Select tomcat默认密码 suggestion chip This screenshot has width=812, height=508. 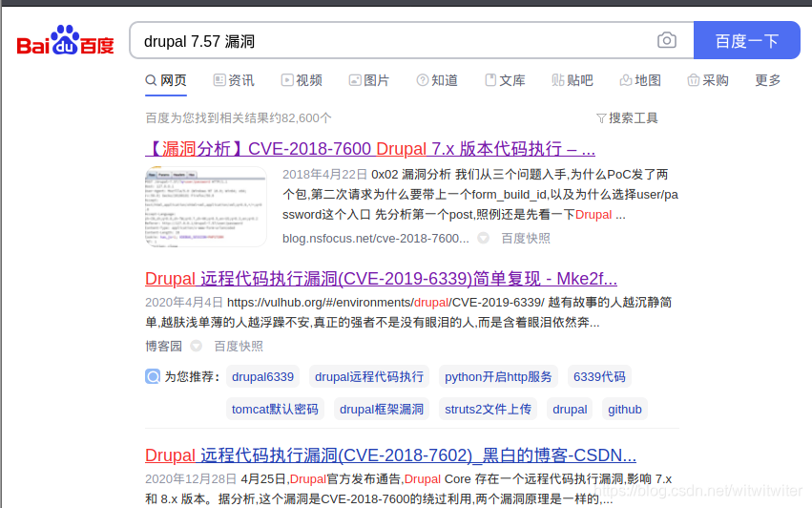point(275,410)
